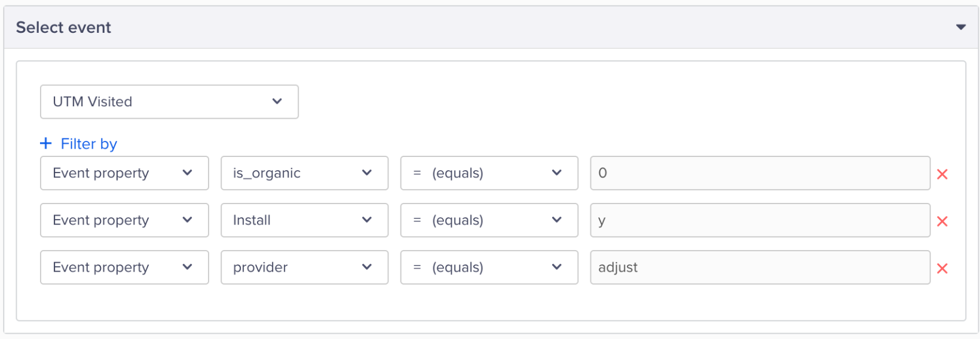Open equals operator dropdown for Install

point(489,220)
